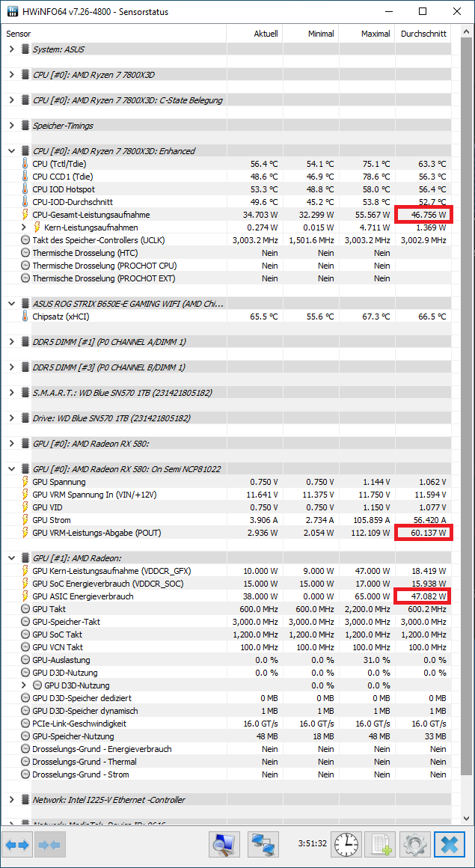Click lightning icon of GPU Spannung
Viewport: 475px width, 868px height.
tap(25, 482)
